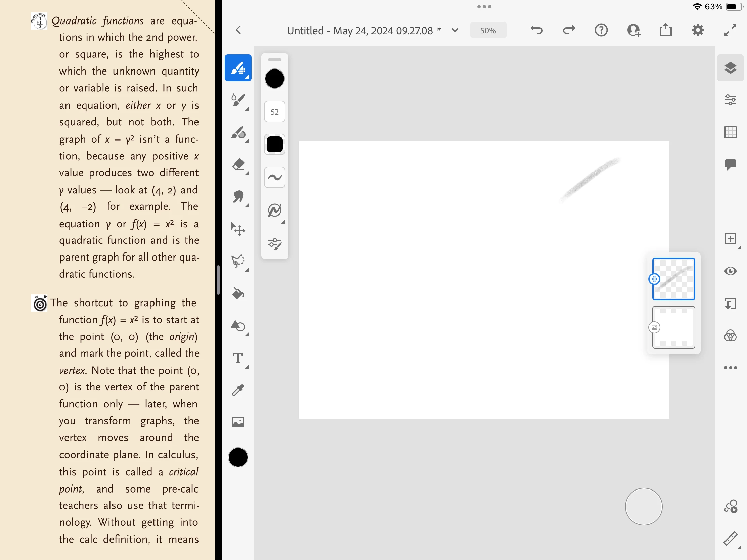Screen dimensions: 747x560
Task: Toggle layer visibility eye icon
Action: click(x=730, y=271)
